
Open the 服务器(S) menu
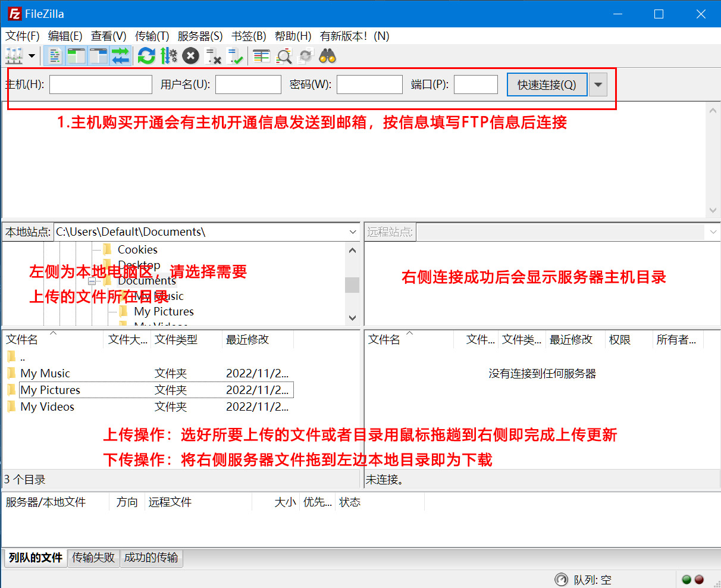click(200, 36)
